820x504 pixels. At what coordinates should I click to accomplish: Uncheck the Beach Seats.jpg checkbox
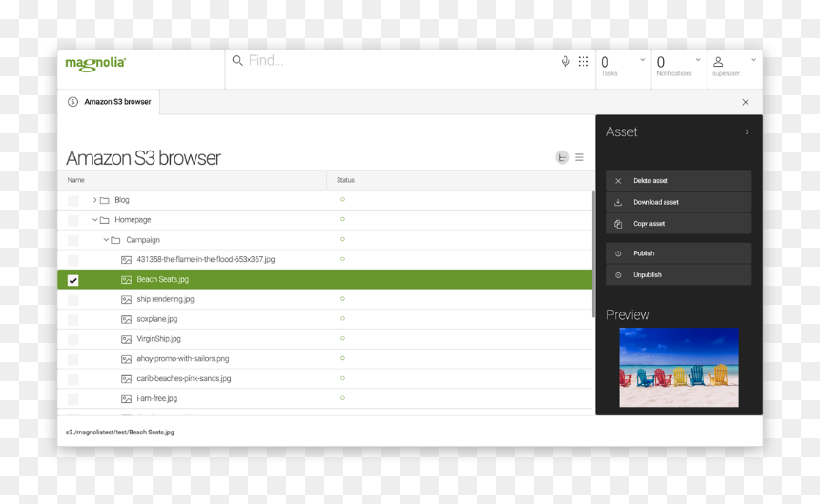pyautogui.click(x=73, y=280)
